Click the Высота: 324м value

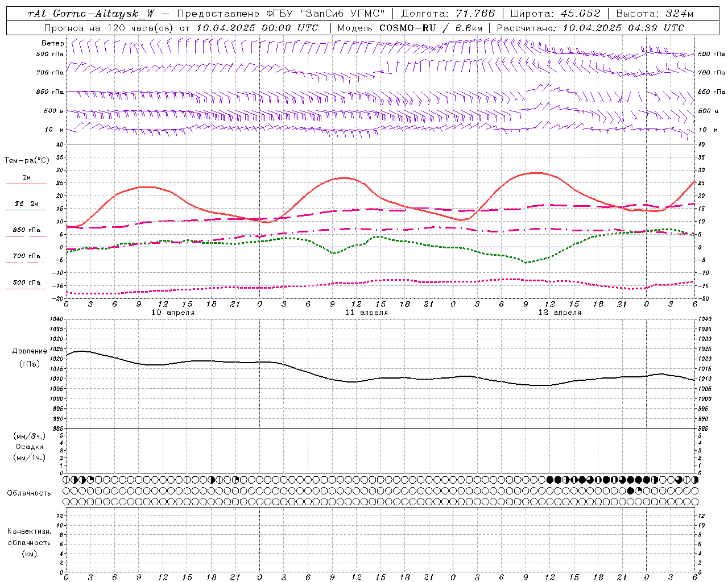tap(655, 14)
